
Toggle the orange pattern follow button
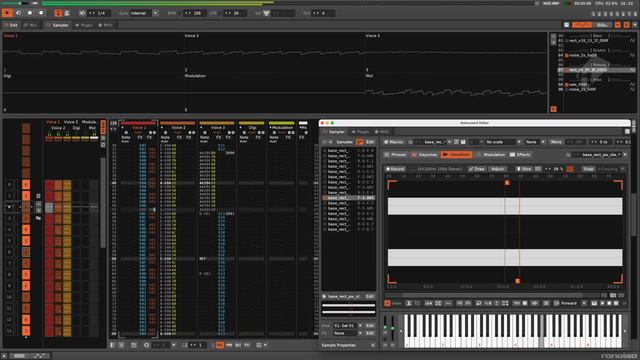[58, 13]
